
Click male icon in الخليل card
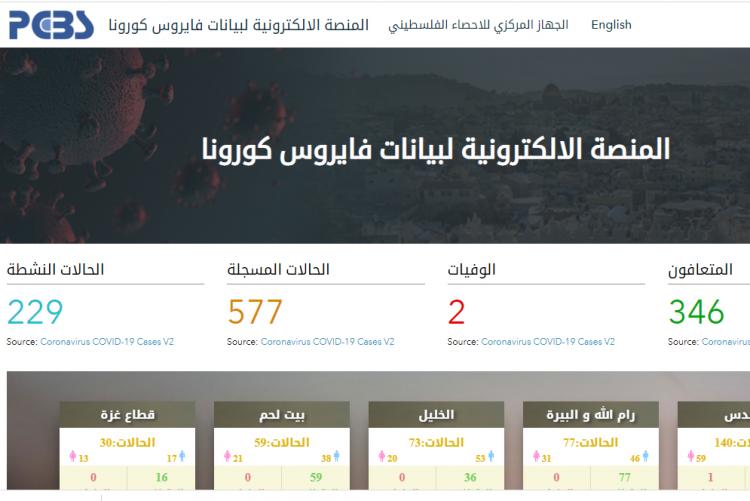tap(491, 456)
